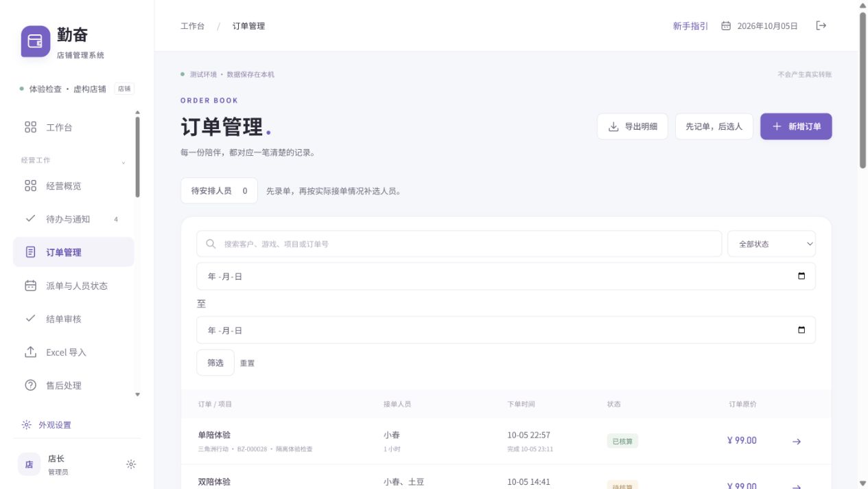
Task: Click the Excel 导入 upload icon
Action: [x=30, y=352]
